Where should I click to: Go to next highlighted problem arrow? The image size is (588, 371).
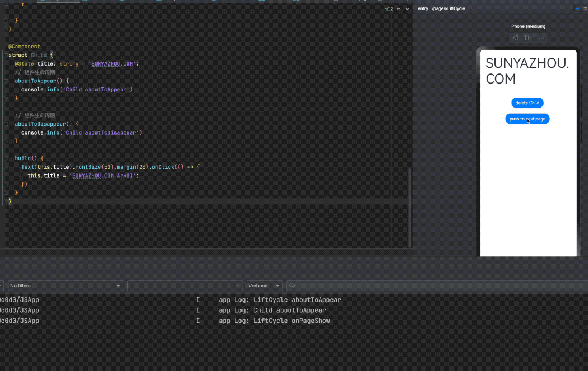(x=407, y=9)
